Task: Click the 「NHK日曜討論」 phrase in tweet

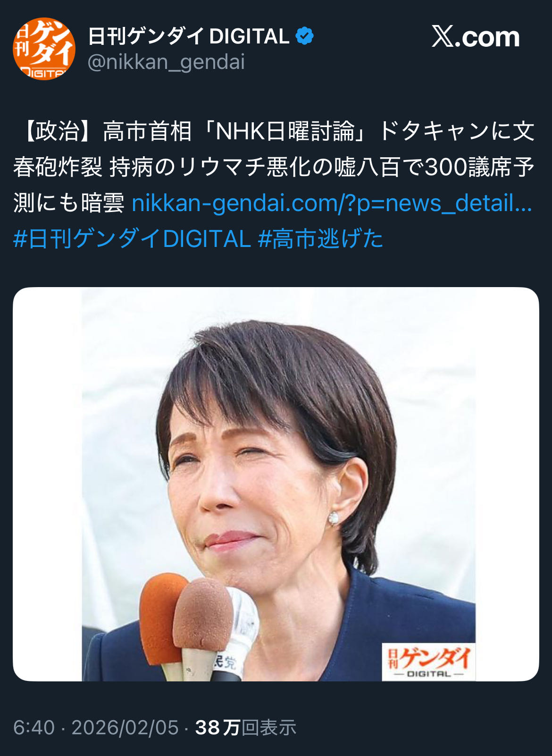Action: click(x=287, y=131)
